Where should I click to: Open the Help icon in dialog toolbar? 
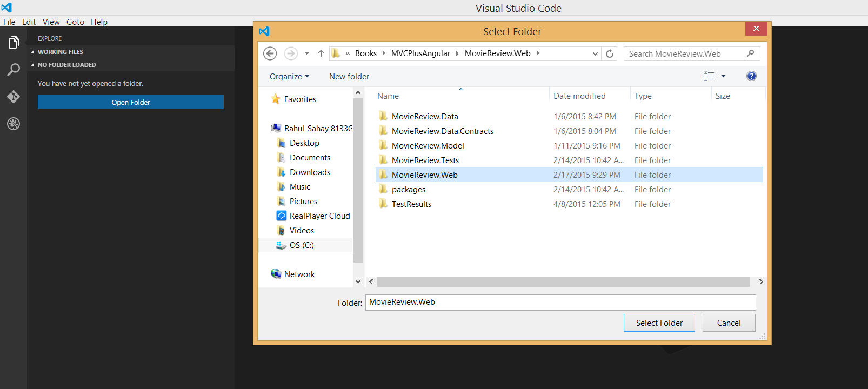point(751,76)
